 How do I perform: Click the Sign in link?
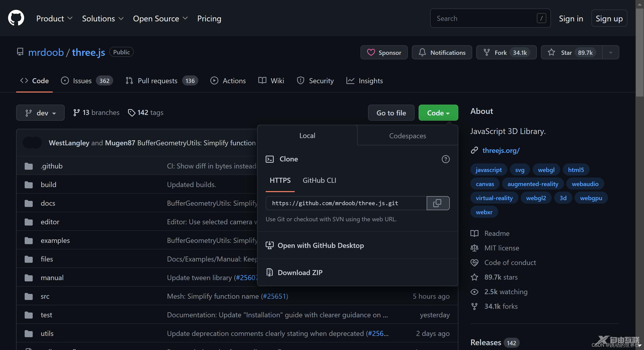click(x=571, y=18)
